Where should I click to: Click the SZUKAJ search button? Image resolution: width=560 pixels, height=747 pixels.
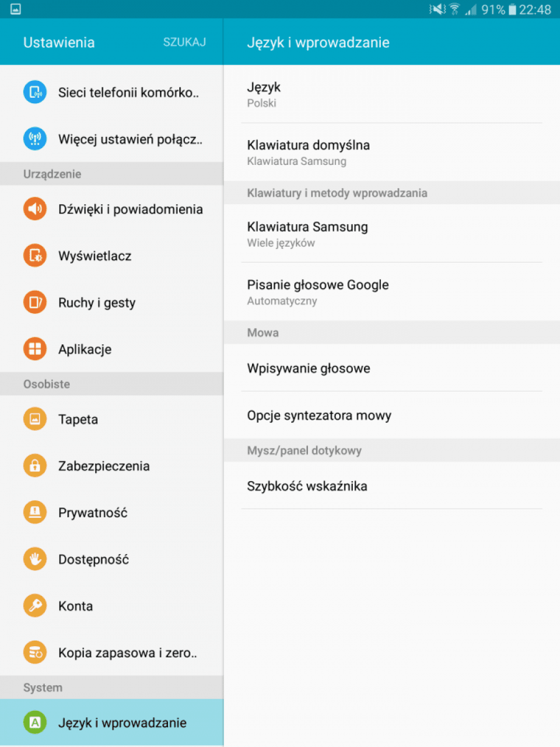tap(184, 42)
